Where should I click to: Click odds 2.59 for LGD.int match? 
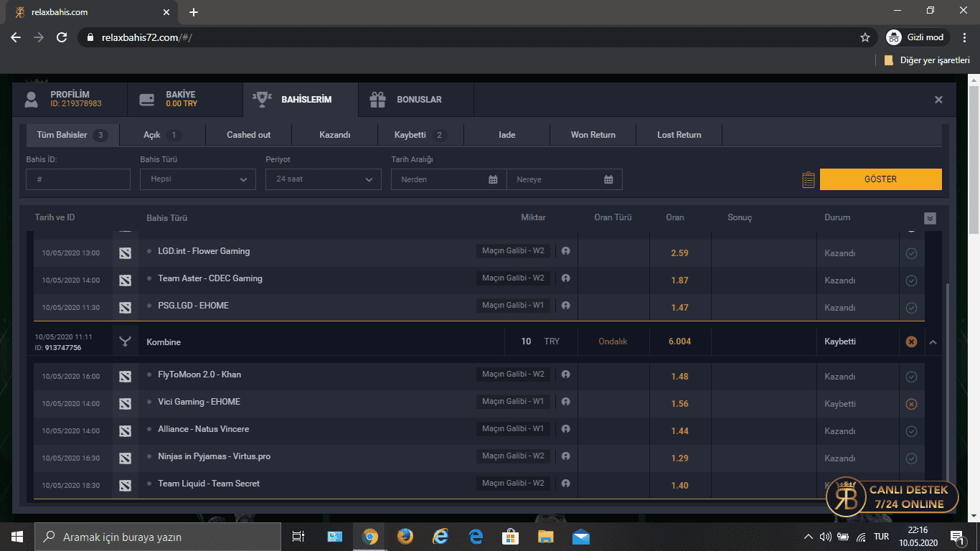click(x=679, y=253)
